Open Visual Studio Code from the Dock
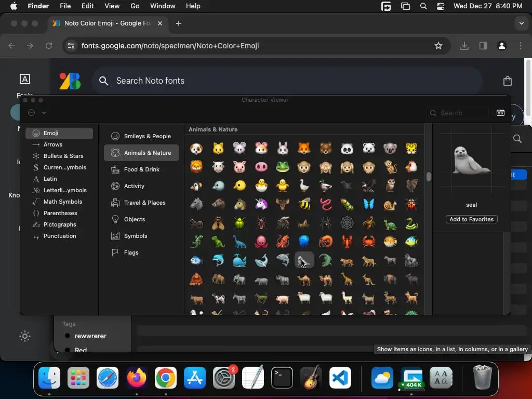532x399 pixels. click(340, 378)
